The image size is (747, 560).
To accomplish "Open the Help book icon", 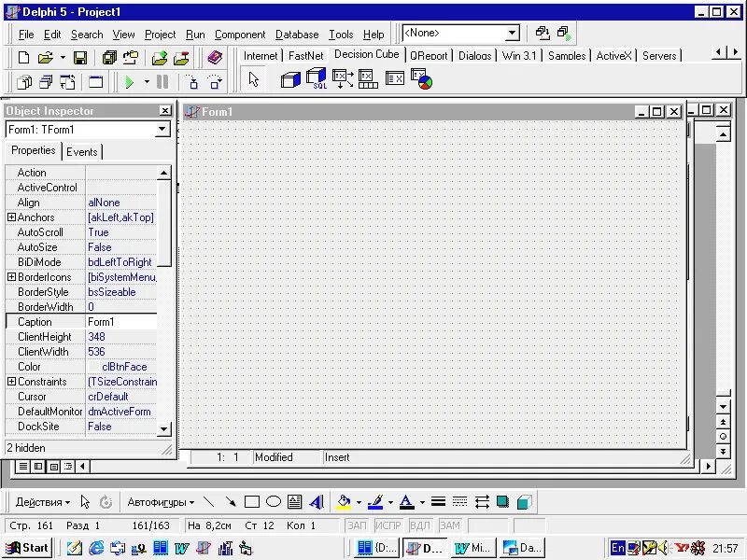I will (x=215, y=58).
